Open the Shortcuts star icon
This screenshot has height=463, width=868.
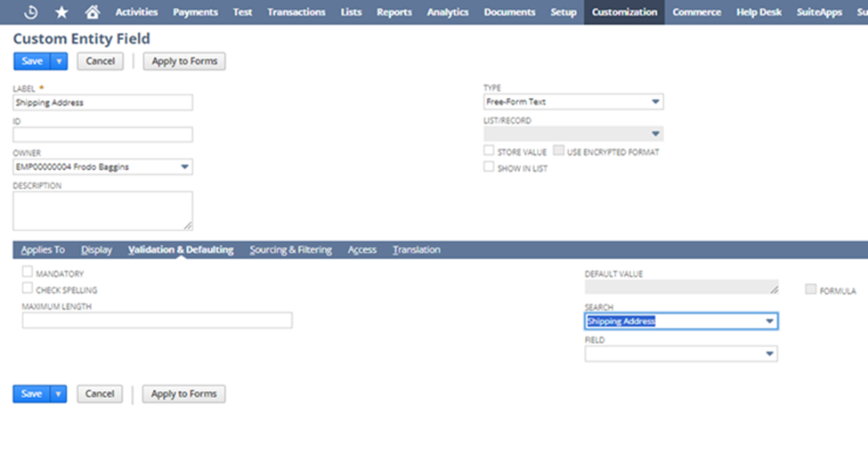pyautogui.click(x=61, y=12)
